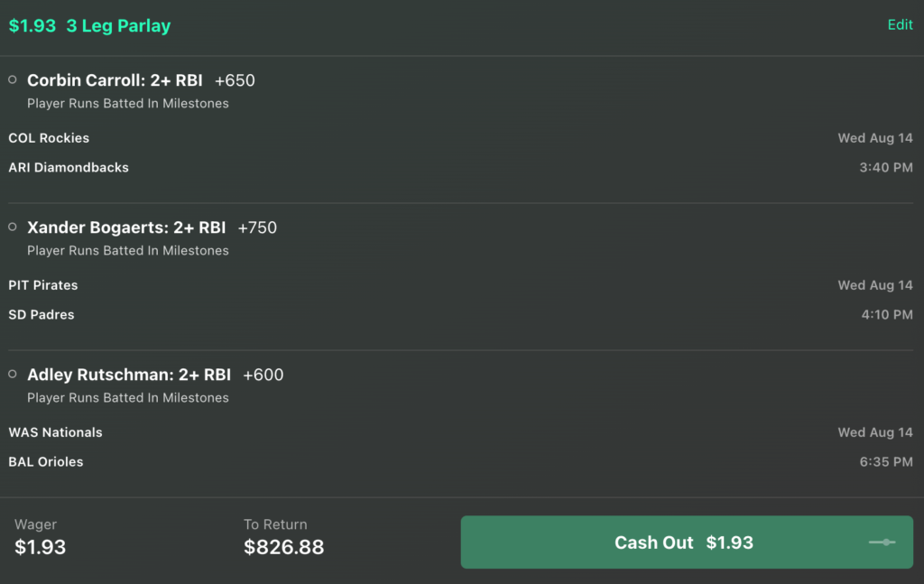Click the Cash Out $1.93 button
This screenshot has height=584, width=924.
(x=687, y=542)
